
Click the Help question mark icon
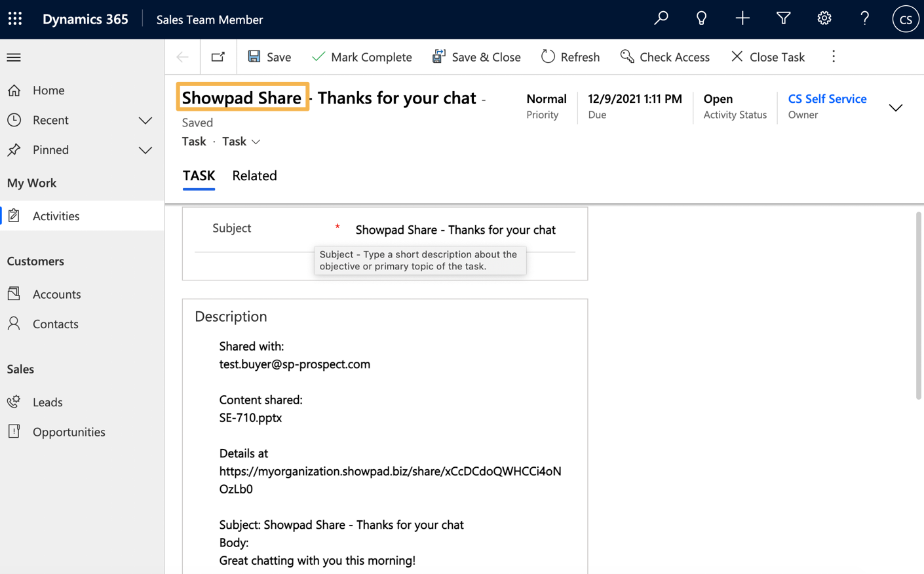(864, 18)
